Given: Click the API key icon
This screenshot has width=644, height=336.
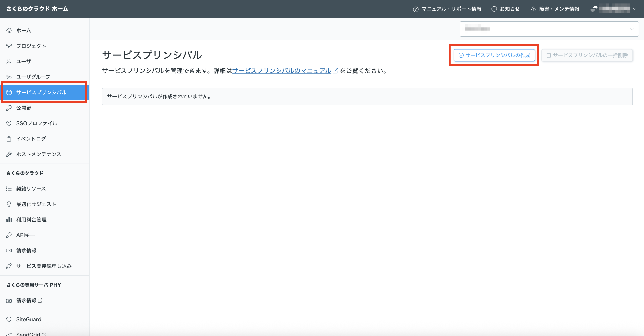Looking at the screenshot, I should click(x=9, y=235).
